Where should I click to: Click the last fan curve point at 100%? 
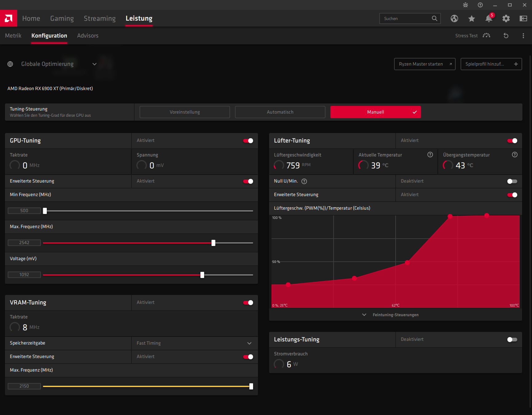coord(487,216)
